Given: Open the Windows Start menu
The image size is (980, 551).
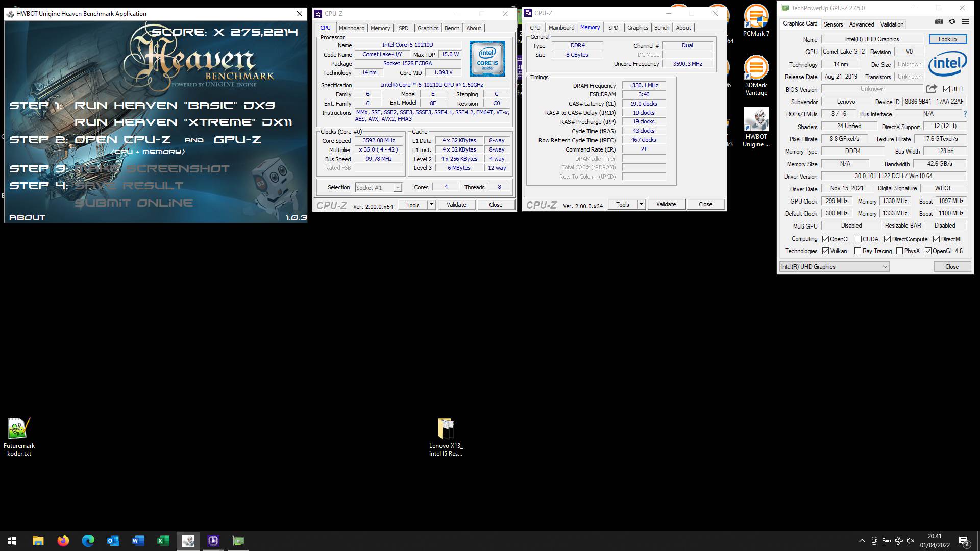Looking at the screenshot, I should tap(12, 541).
